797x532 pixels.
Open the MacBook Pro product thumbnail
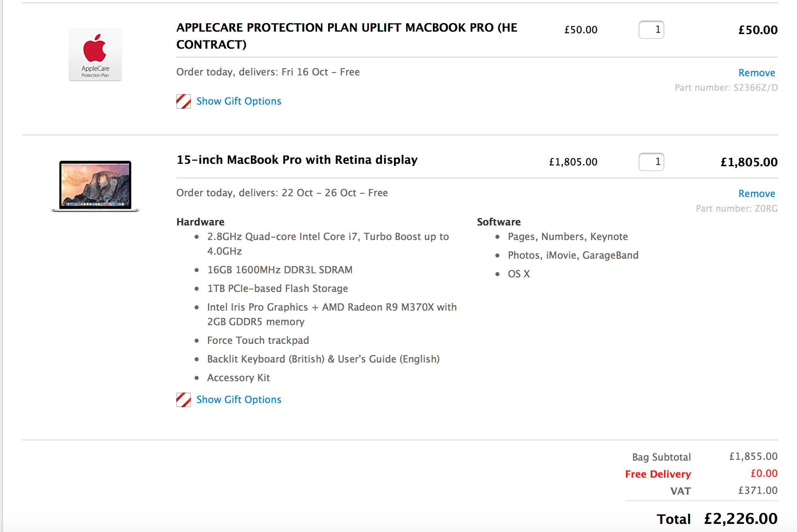point(95,186)
